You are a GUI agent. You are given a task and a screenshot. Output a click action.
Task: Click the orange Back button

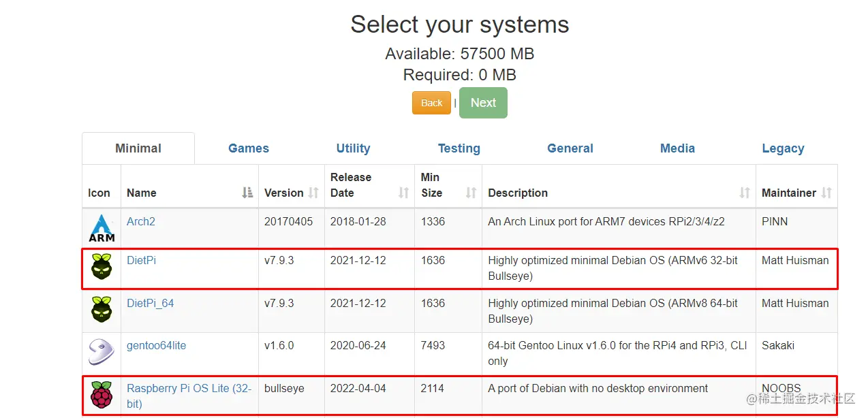tap(431, 103)
